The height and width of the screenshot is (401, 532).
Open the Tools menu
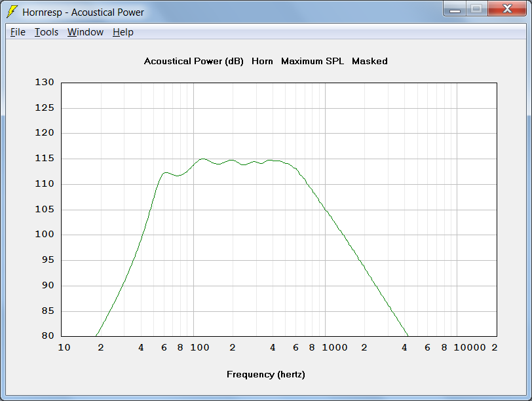pyautogui.click(x=47, y=32)
